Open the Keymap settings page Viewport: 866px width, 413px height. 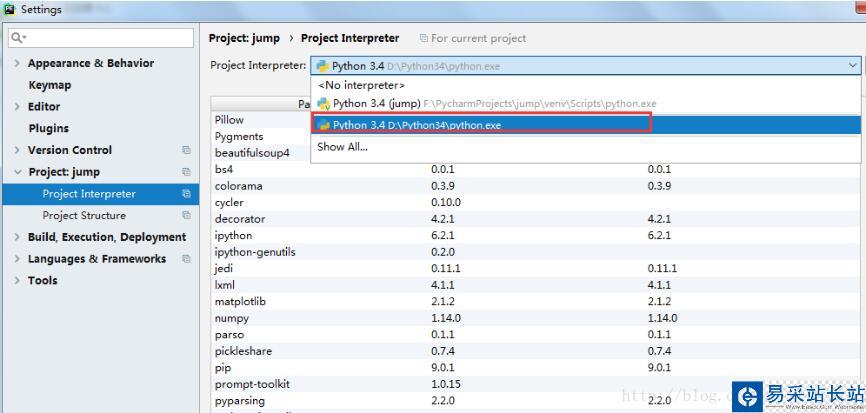pyautogui.click(x=50, y=85)
